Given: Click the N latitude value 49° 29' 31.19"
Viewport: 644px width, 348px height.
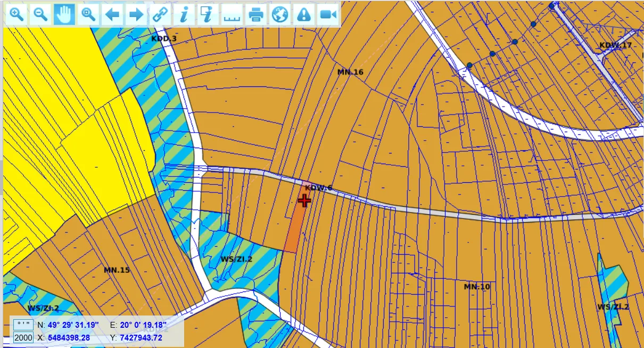Looking at the screenshot, I should pos(74,325).
